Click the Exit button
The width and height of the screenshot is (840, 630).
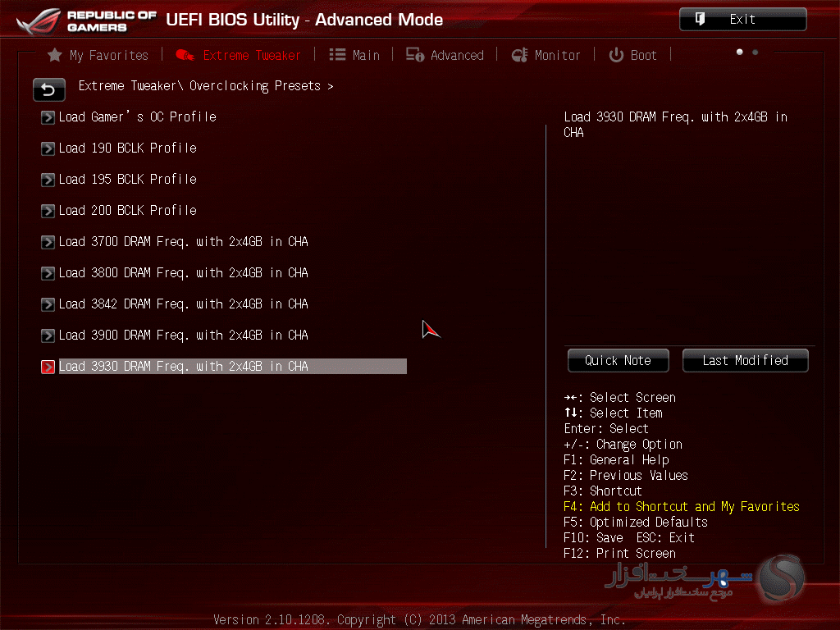742,20
